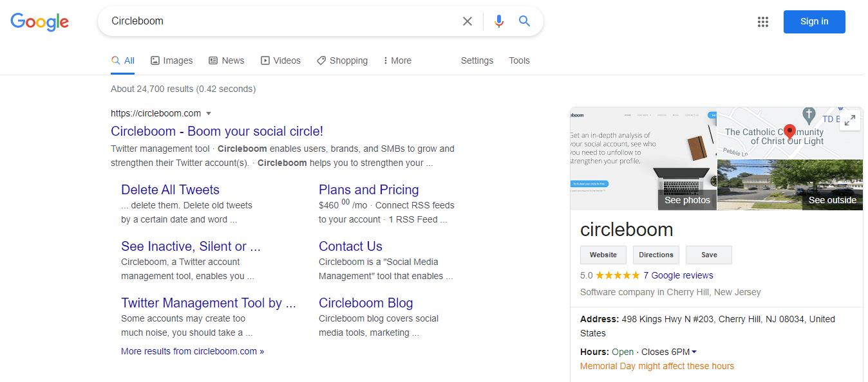Viewport: 868px width, 382px height.
Task: Click the five-star rating icons
Action: [x=618, y=275]
